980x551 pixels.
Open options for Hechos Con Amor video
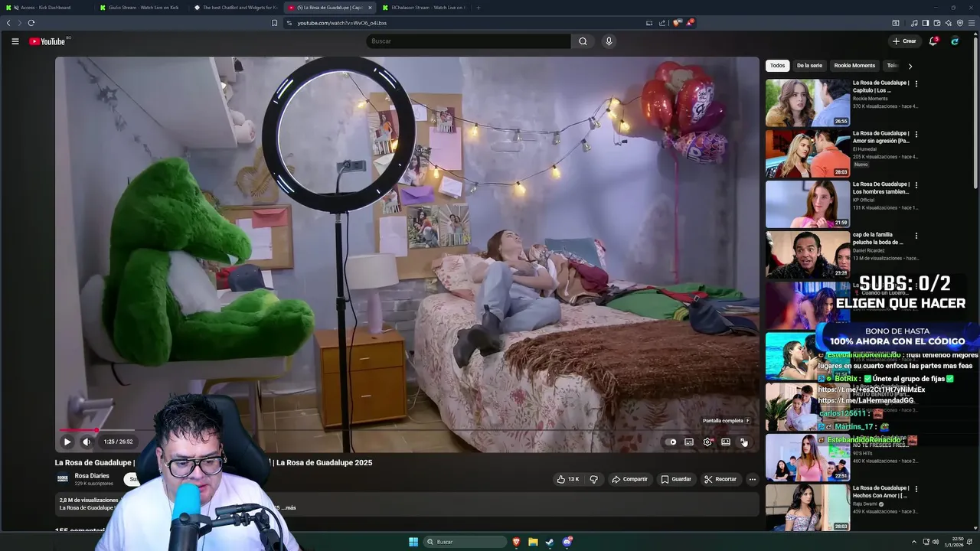click(x=916, y=488)
